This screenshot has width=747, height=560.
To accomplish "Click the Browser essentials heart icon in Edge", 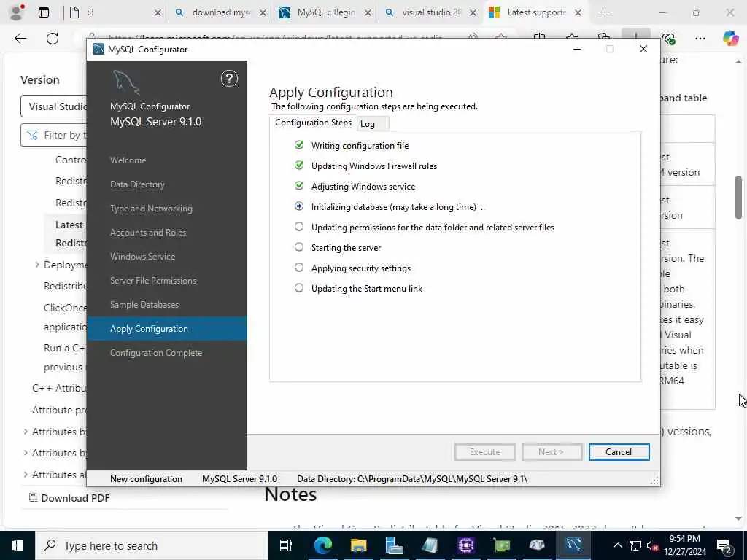I will click(x=668, y=39).
